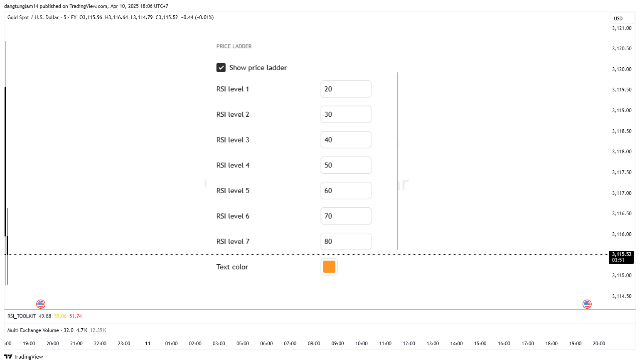Click the RSI value 49.88 in legend
Screen dimensions: 640x364
point(45,316)
